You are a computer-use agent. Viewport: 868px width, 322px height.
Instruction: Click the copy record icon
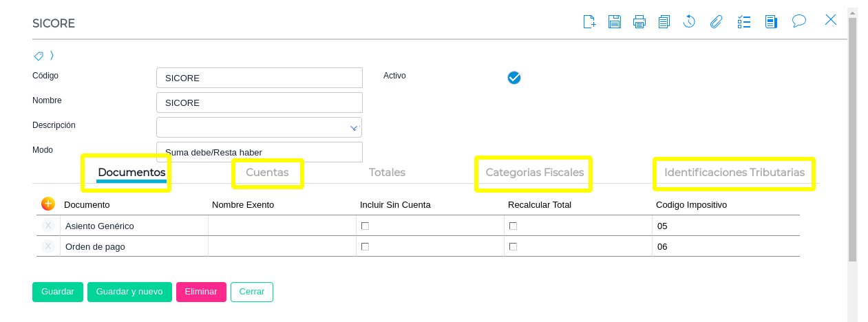coord(664,21)
